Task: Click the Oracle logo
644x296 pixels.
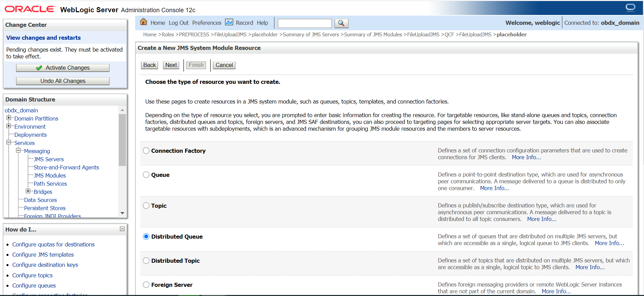Action: 30,9
